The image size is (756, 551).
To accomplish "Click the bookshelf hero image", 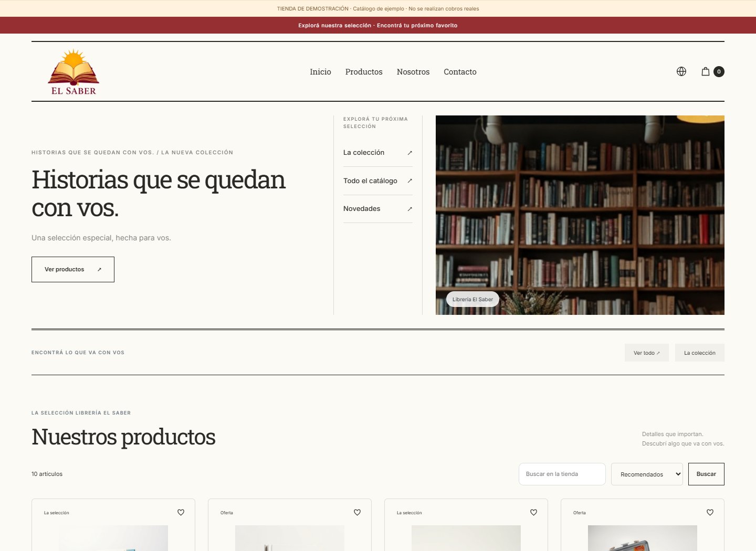I will pyautogui.click(x=580, y=215).
